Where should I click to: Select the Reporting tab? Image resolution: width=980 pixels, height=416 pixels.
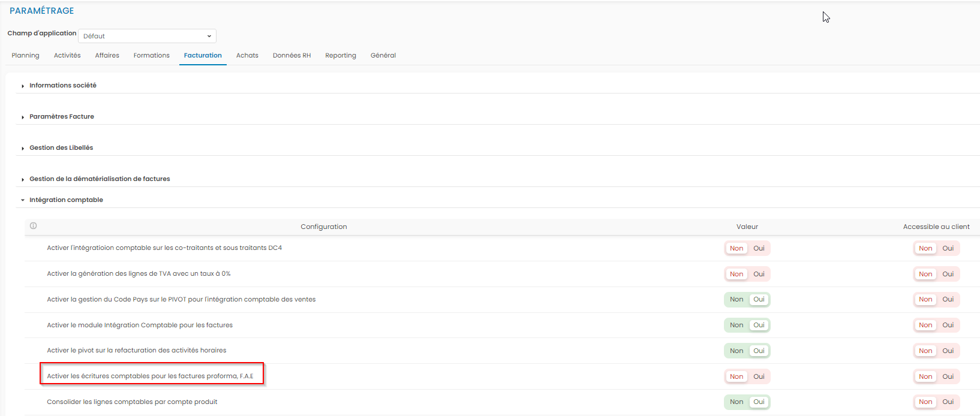coord(340,56)
